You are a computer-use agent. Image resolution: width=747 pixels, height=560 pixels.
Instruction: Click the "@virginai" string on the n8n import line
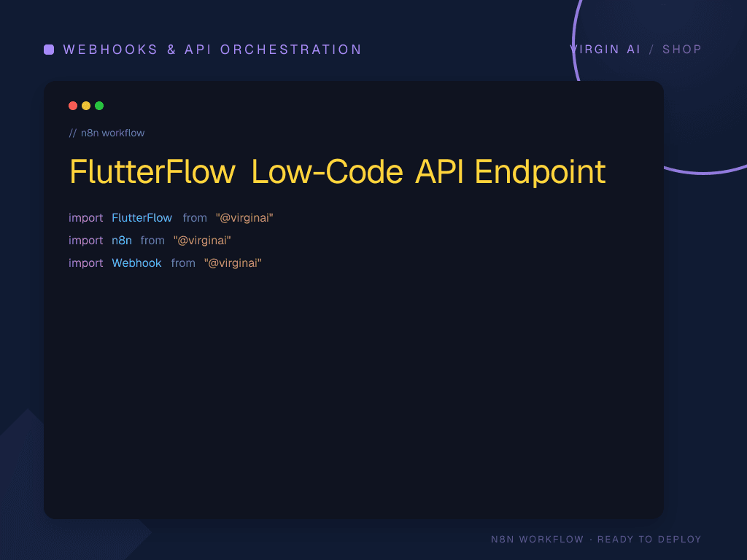tap(202, 241)
